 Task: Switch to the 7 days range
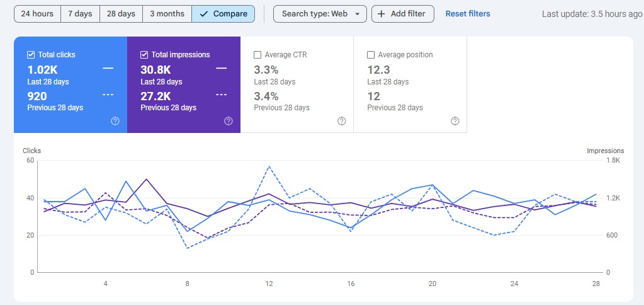point(80,14)
